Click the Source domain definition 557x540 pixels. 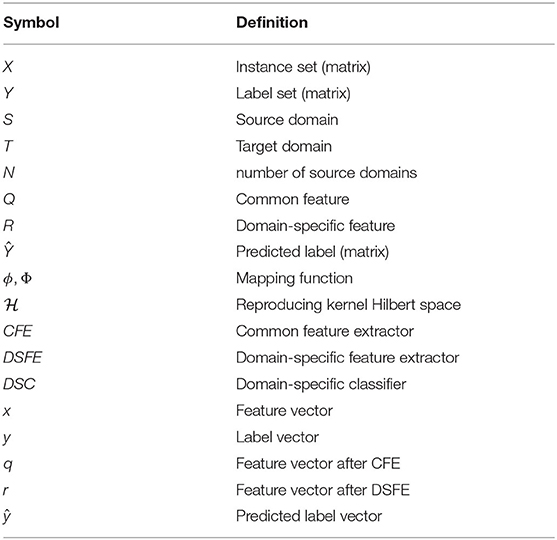click(287, 120)
